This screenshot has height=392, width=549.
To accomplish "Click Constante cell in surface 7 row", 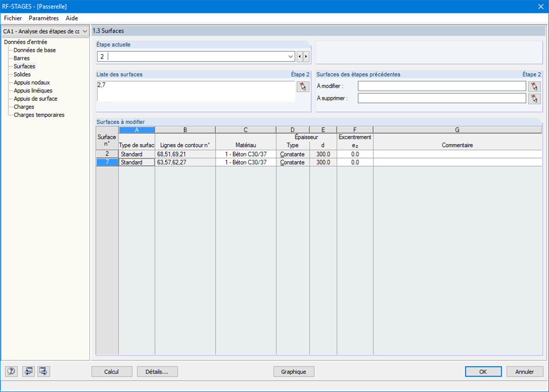I will (x=293, y=162).
